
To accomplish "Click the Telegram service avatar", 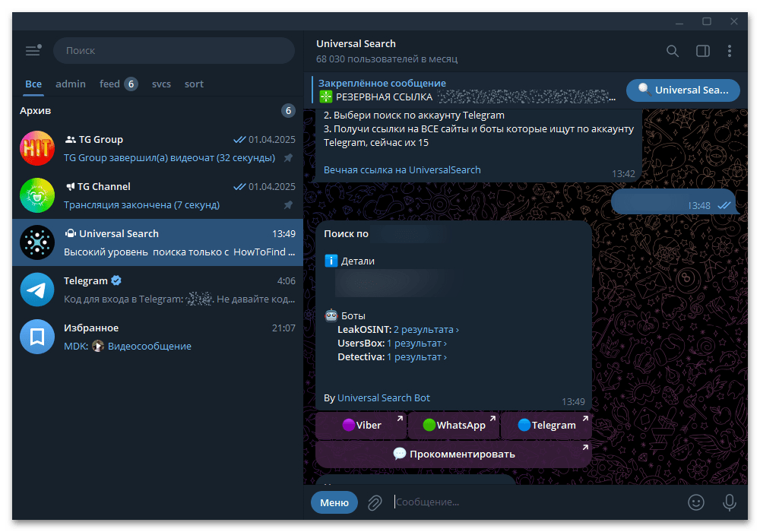I will (x=37, y=290).
